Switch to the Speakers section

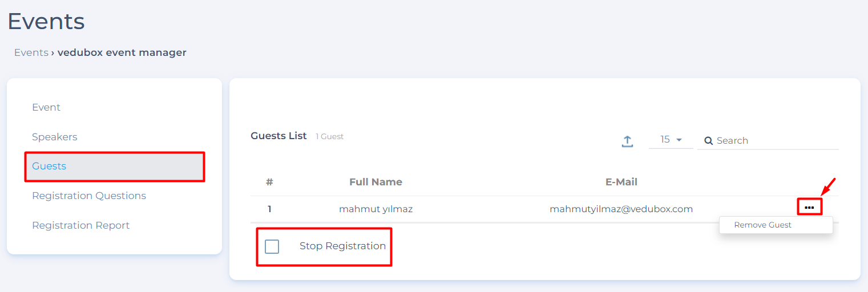click(55, 137)
